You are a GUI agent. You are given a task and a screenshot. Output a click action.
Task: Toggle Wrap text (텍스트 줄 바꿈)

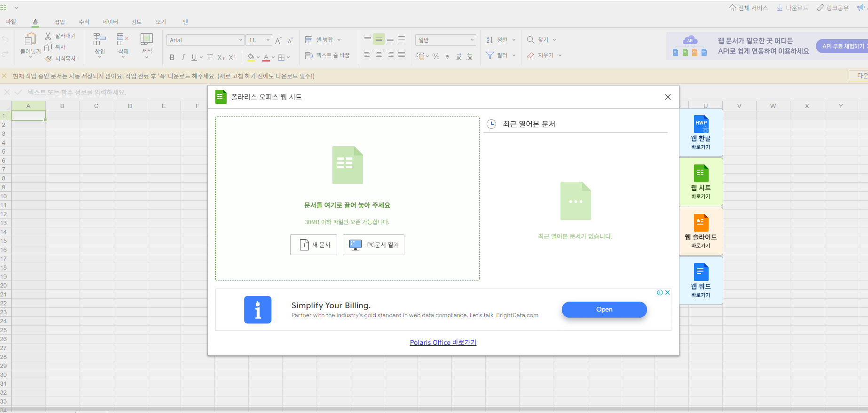point(327,55)
